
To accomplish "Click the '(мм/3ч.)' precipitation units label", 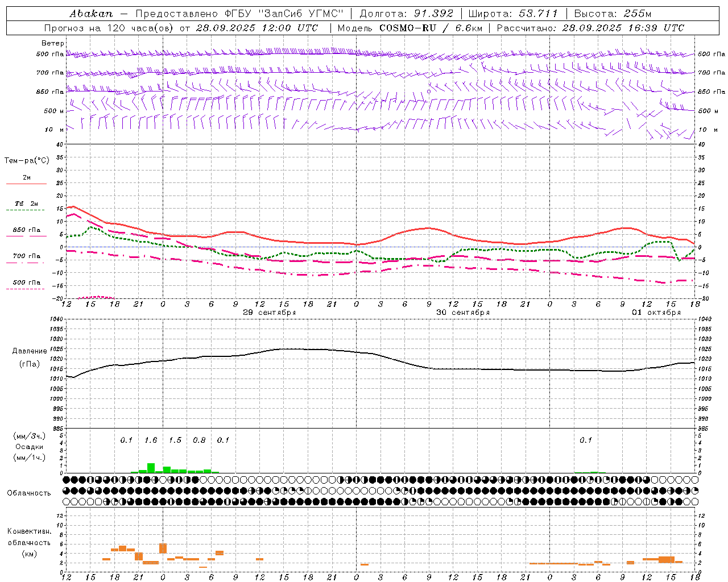I will pyautogui.click(x=29, y=436).
